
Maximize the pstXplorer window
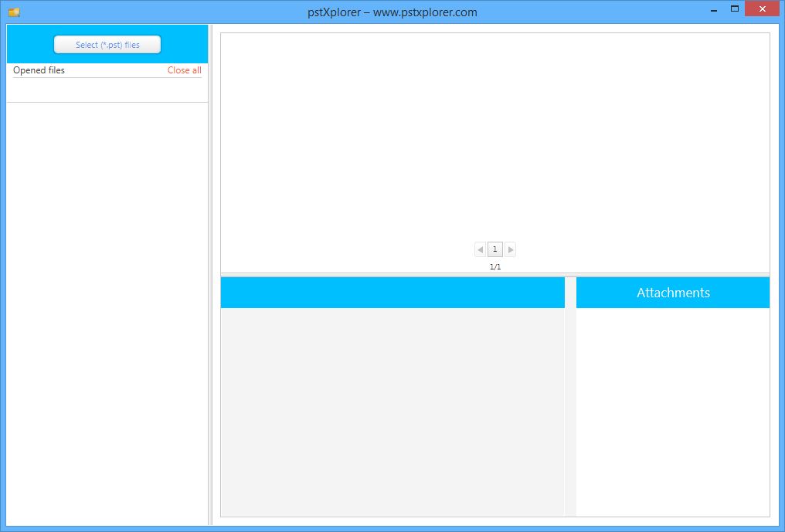click(x=735, y=9)
